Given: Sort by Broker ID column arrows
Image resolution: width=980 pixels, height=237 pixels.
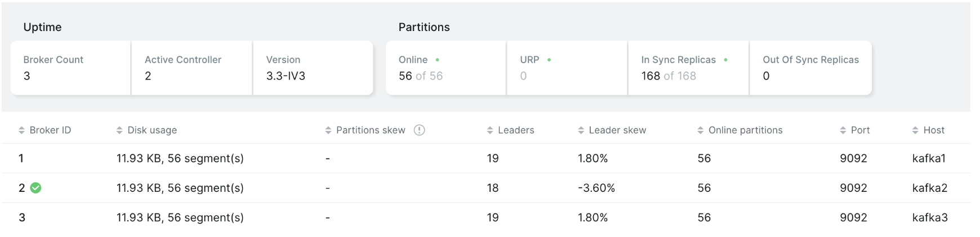Looking at the screenshot, I should point(21,130).
